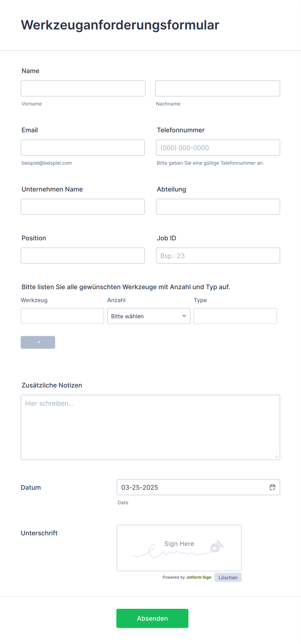Click the Sign Here signature area
This screenshot has width=301, height=644.
pos(179,548)
